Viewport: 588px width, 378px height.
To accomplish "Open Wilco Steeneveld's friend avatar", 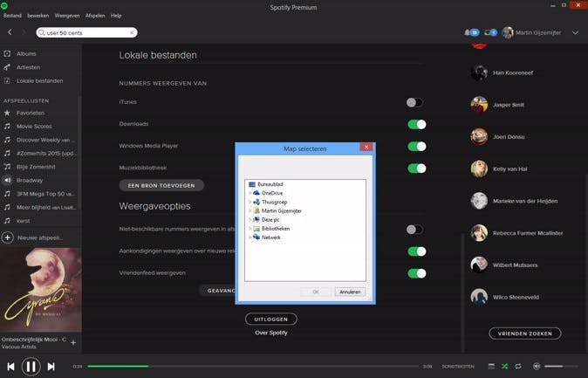I will coord(479,297).
